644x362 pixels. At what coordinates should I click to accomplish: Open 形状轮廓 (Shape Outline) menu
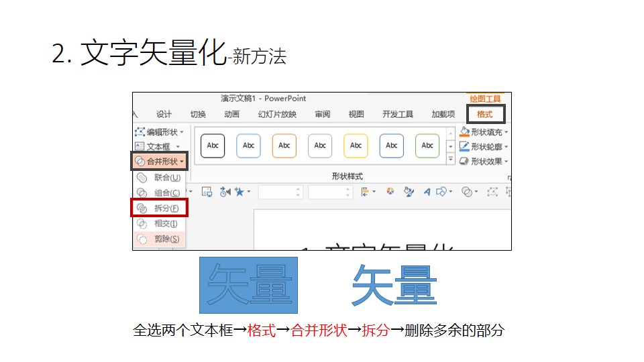tap(484, 146)
